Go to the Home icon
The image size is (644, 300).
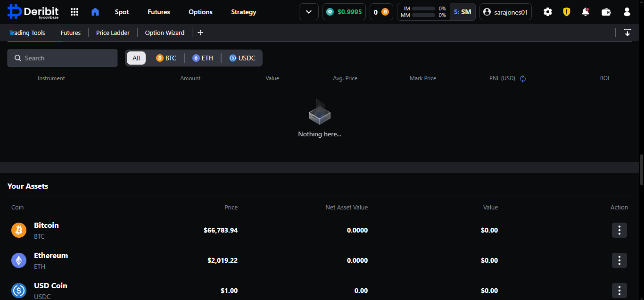pyautogui.click(x=95, y=12)
